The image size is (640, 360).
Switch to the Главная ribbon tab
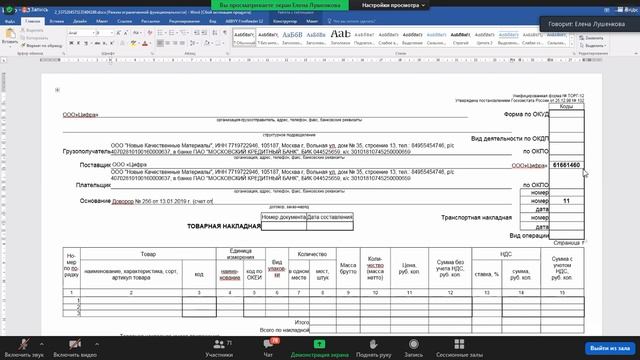pos(33,21)
